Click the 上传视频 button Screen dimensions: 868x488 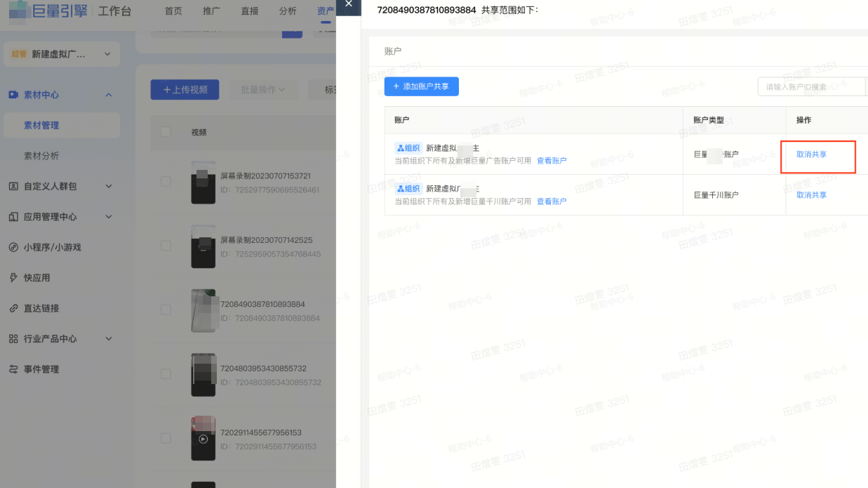[x=185, y=90]
